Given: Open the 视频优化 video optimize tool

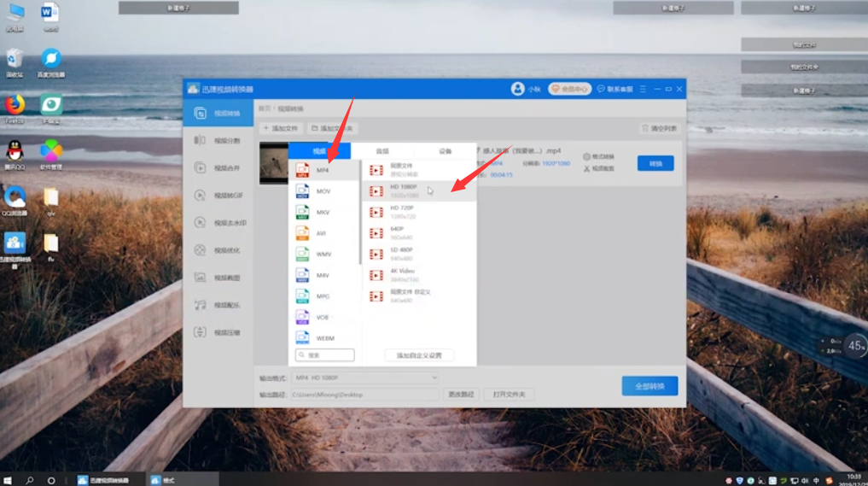Looking at the screenshot, I should pyautogui.click(x=218, y=250).
